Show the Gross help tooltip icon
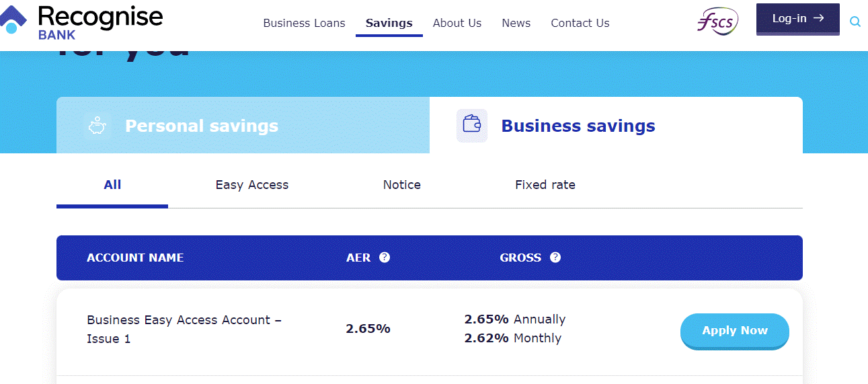Viewport: 868px width, 384px height. pyautogui.click(x=555, y=258)
